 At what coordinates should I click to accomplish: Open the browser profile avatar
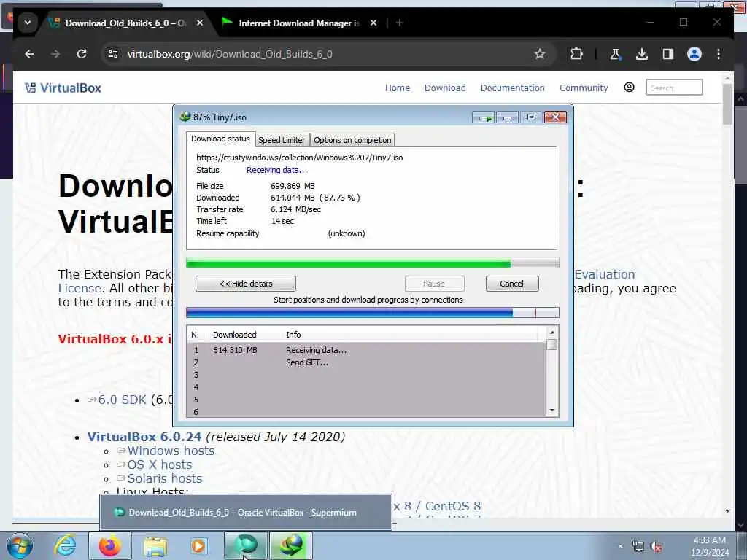coord(694,54)
